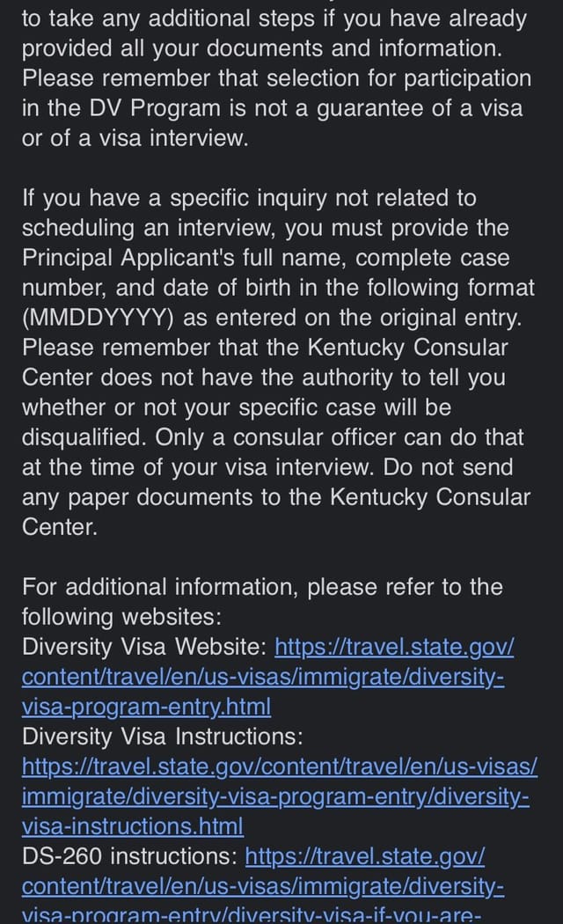This screenshot has width=563, height=924.
Task: Click the 'visa-instructions.html' link text
Action: point(133,826)
